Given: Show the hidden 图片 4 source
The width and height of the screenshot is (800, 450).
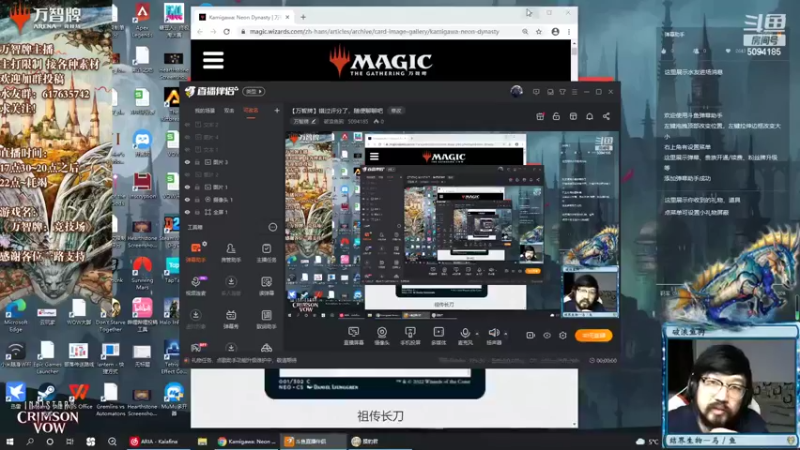Looking at the screenshot, I should [187, 137].
